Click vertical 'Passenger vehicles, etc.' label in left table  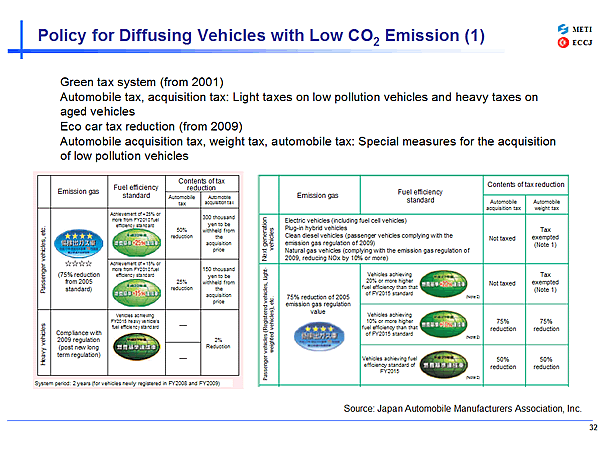pyautogui.click(x=44, y=259)
